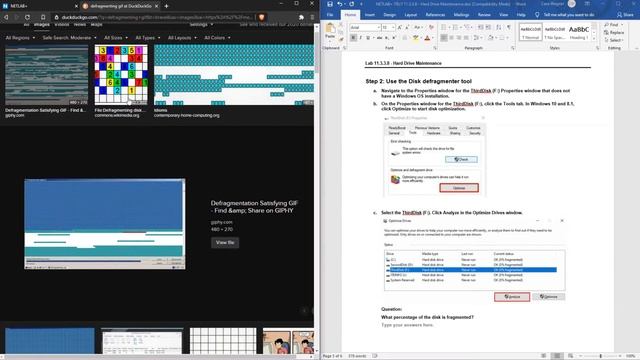Toggle superscript formatting
Image resolution: width=640 pixels, height=360 pixels.
point(394,38)
